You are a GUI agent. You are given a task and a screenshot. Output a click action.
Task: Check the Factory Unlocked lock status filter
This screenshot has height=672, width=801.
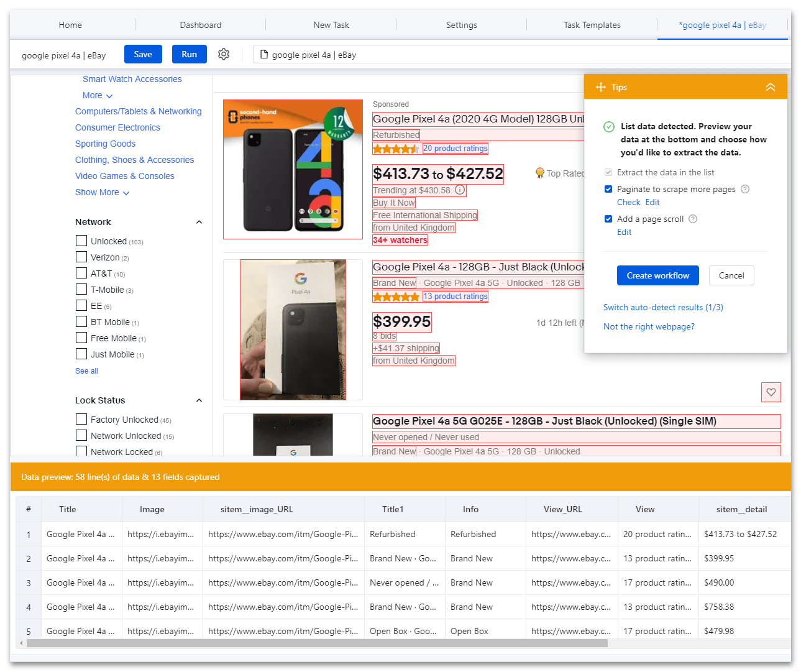coord(81,419)
